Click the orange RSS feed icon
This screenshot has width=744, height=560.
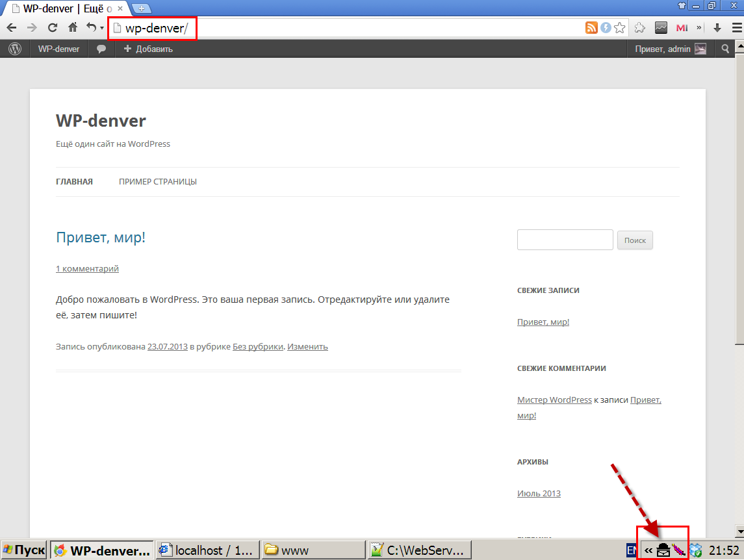tap(591, 27)
